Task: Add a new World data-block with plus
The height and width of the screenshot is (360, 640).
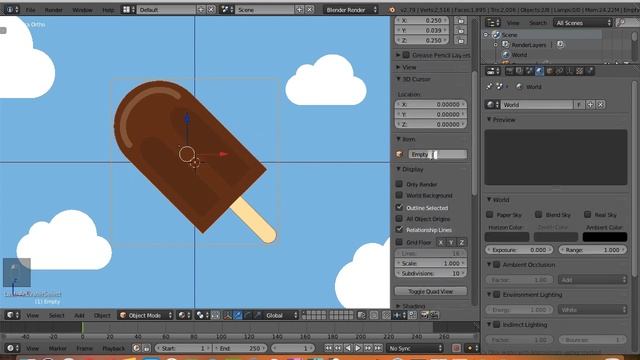Action: coord(590,105)
